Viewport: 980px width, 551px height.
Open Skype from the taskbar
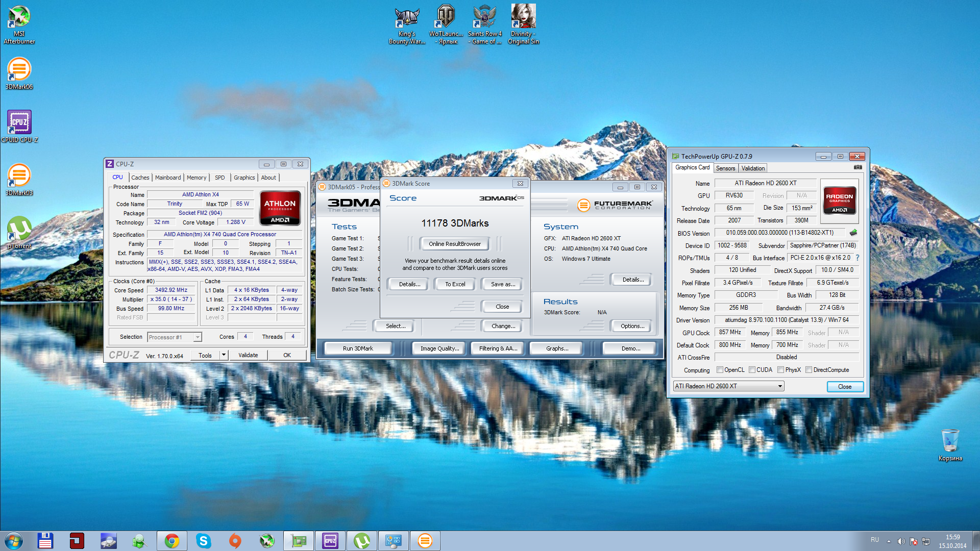[204, 541]
